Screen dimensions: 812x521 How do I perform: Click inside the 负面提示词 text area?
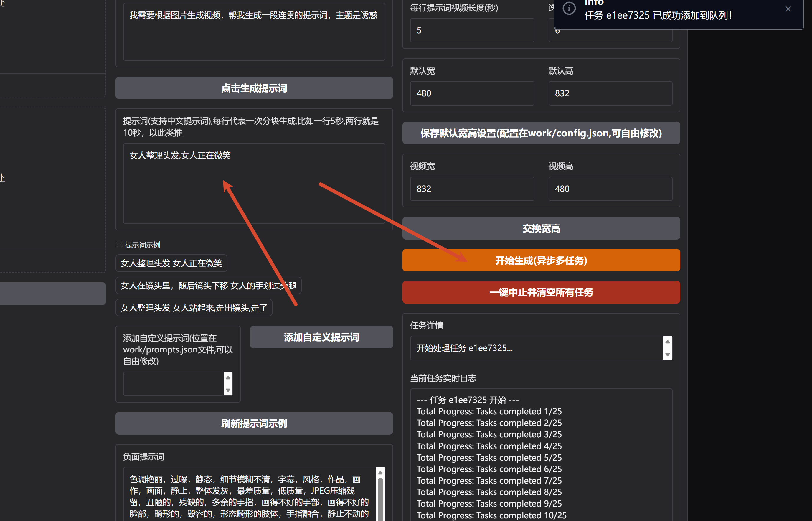pos(247,494)
